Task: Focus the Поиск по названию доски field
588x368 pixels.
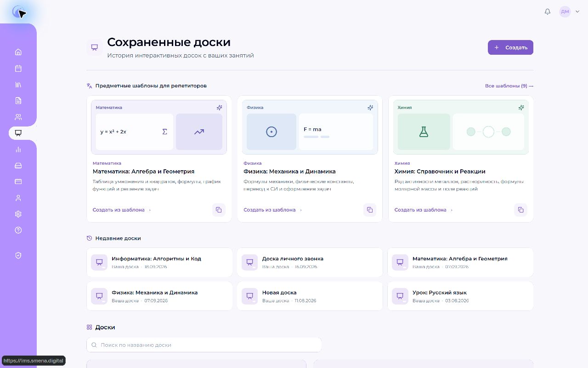Action: [x=204, y=345]
